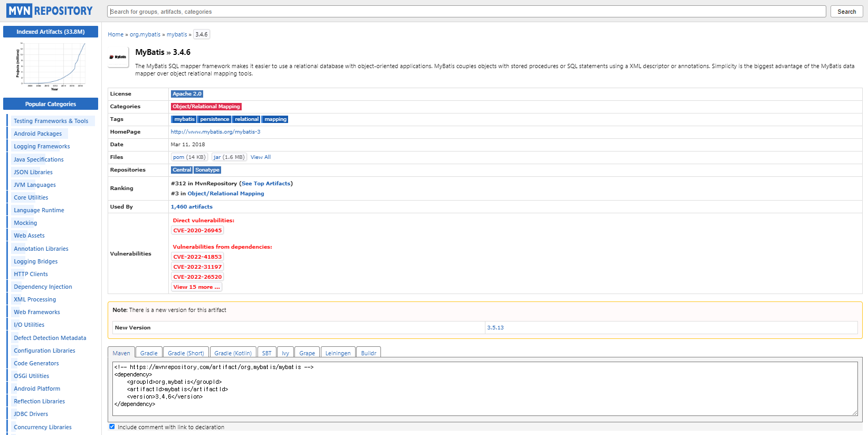Image resolution: width=868 pixels, height=435 pixels.
Task: Open the mybatis.org homepage link
Action: coord(215,132)
